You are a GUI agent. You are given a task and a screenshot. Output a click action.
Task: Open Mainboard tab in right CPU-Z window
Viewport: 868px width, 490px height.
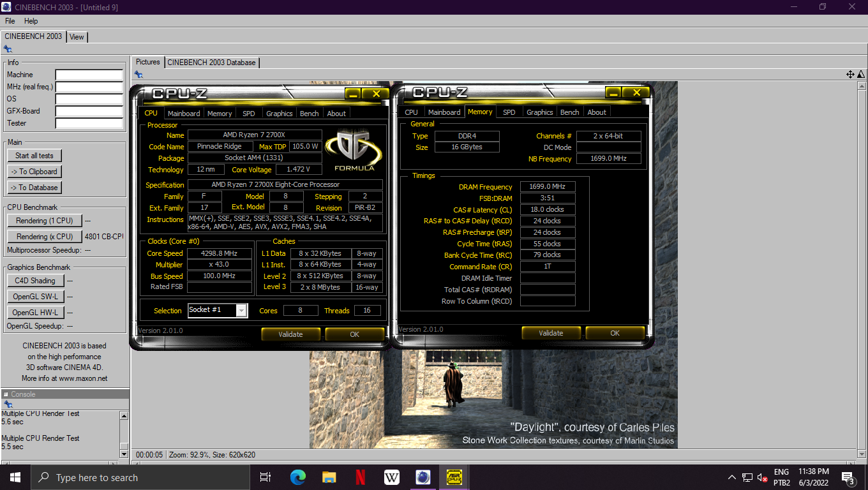click(x=444, y=112)
